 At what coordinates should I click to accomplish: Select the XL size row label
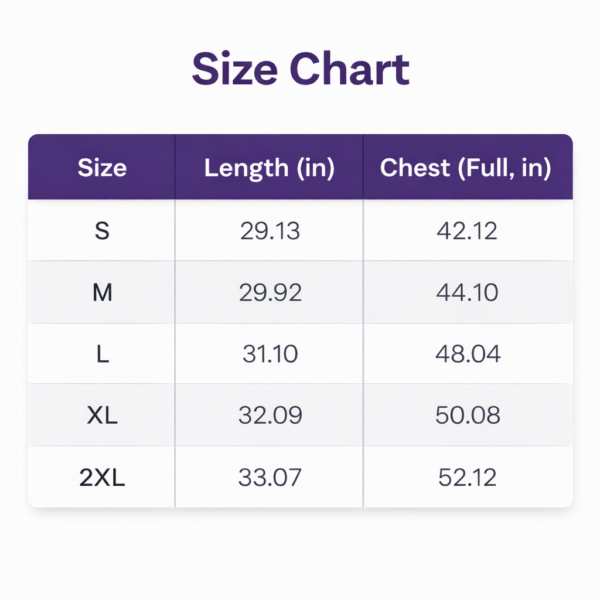point(102,415)
